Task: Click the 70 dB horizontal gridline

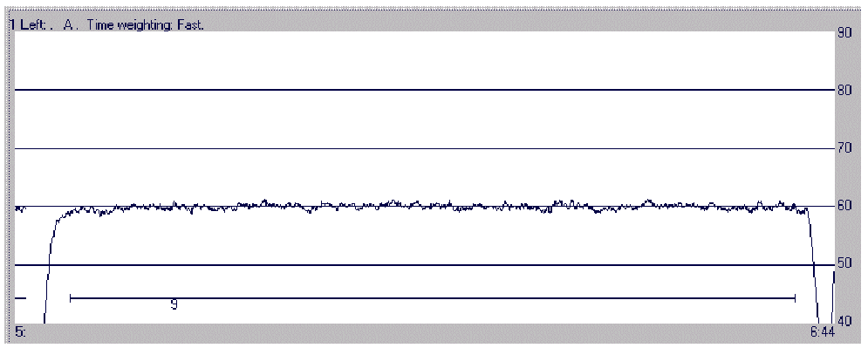Action: [424, 148]
